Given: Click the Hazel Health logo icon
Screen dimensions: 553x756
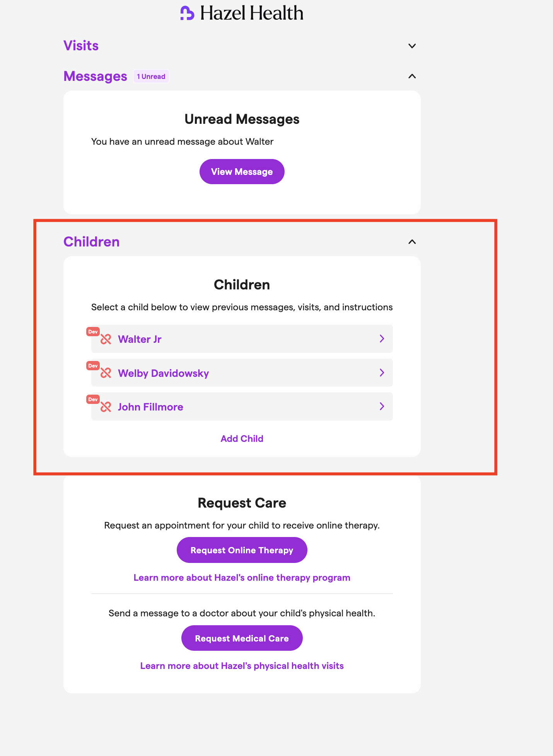Looking at the screenshot, I should [187, 13].
